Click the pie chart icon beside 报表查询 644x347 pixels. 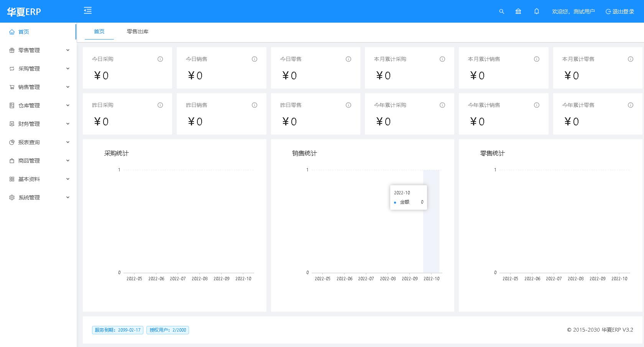click(12, 142)
